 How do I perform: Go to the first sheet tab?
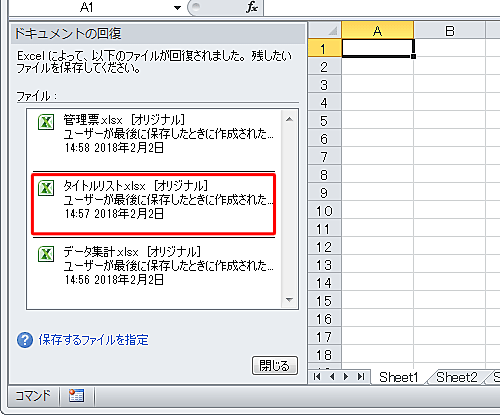pos(317,377)
